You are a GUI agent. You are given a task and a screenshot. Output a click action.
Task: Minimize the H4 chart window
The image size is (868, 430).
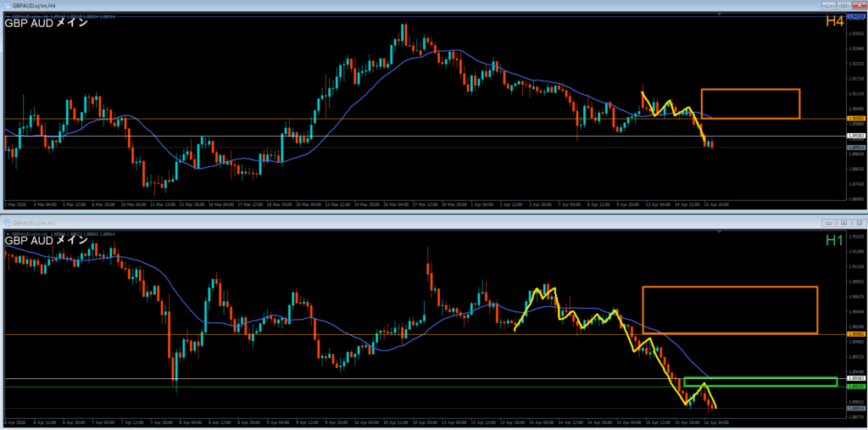click(x=829, y=5)
